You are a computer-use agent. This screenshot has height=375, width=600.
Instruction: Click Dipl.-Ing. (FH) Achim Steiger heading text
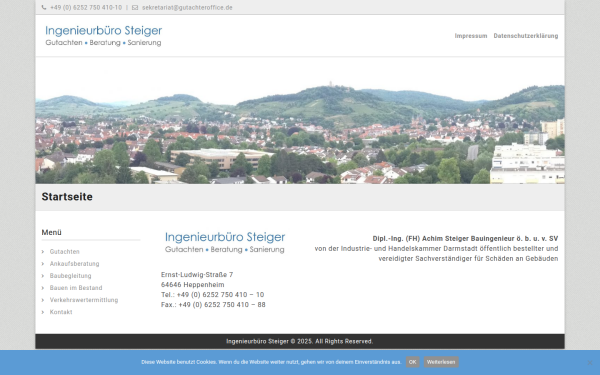point(465,238)
